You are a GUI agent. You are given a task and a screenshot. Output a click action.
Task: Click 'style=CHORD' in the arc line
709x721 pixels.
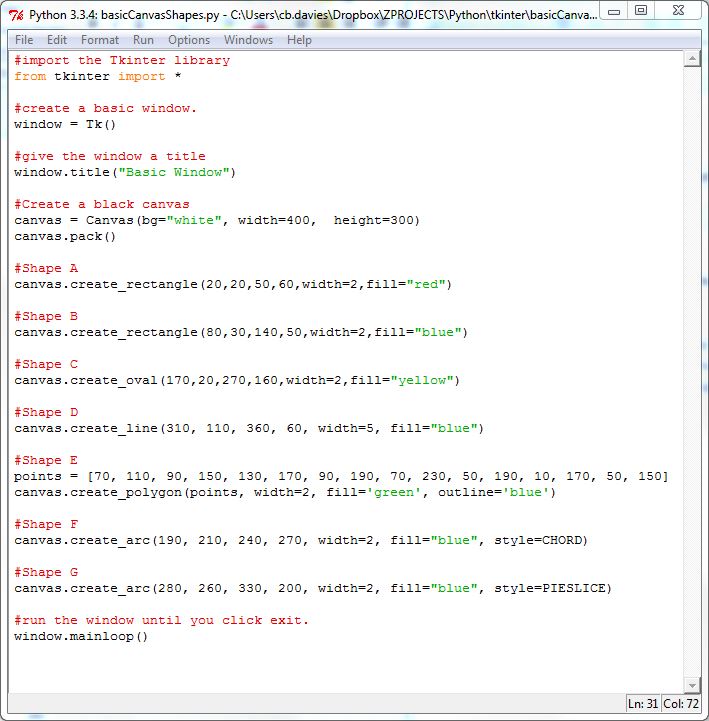(x=537, y=540)
